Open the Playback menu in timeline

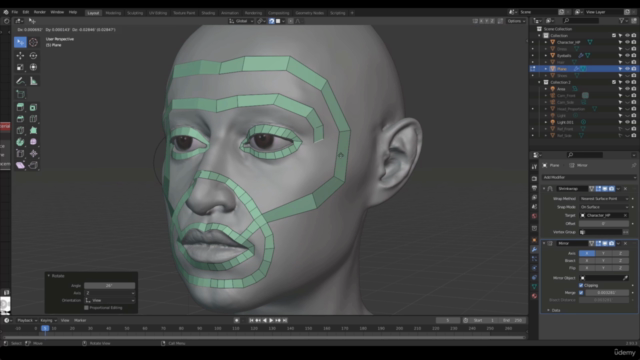(x=27, y=320)
